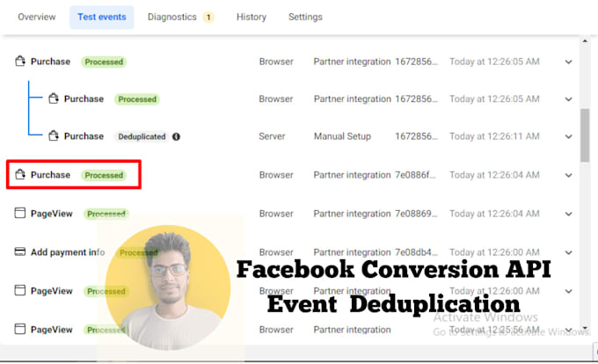The height and width of the screenshot is (364, 598).
Task: Click the PageView name at 12:26:04 AM
Action: (52, 214)
